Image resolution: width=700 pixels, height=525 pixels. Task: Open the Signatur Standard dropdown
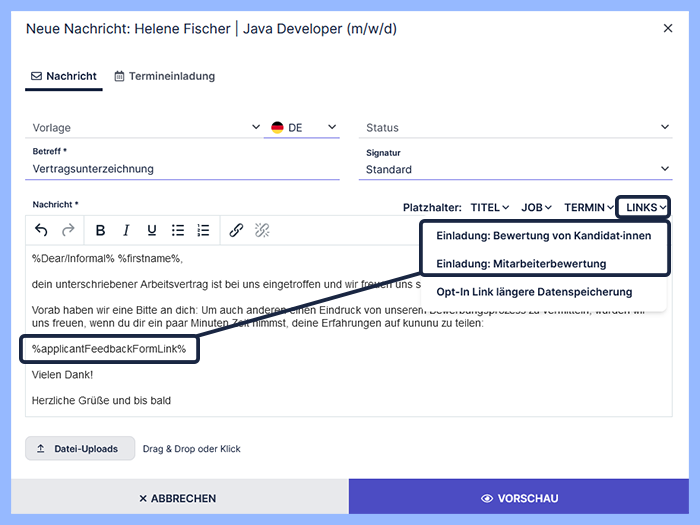515,170
